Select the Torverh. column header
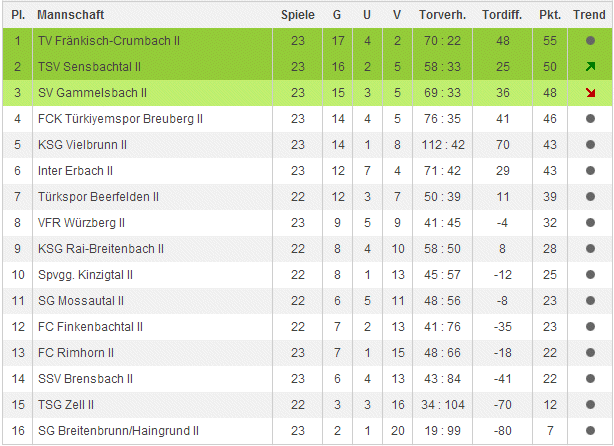Screen dimensions: 614x446 440,16
